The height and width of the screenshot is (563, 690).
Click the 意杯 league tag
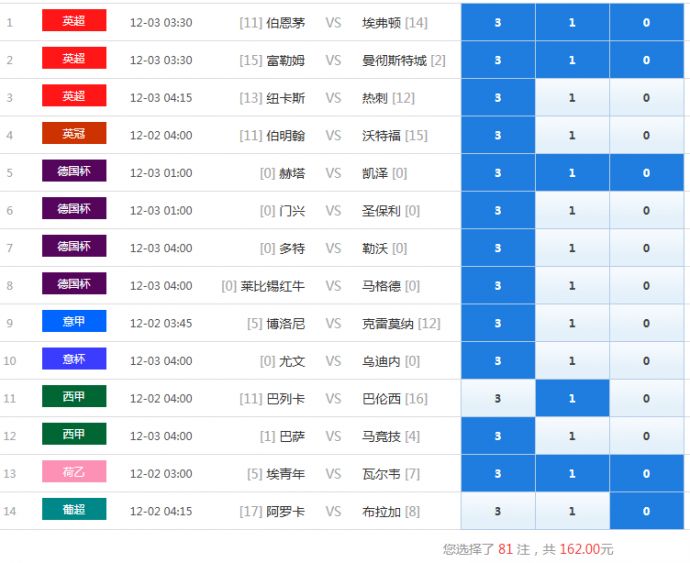tap(74, 359)
